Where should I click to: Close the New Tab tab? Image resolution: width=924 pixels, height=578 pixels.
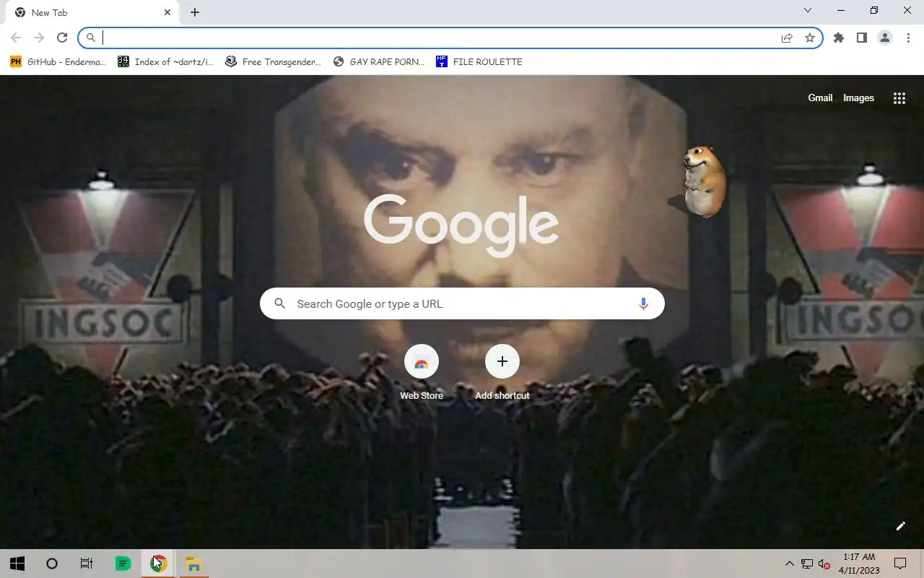pyautogui.click(x=167, y=12)
